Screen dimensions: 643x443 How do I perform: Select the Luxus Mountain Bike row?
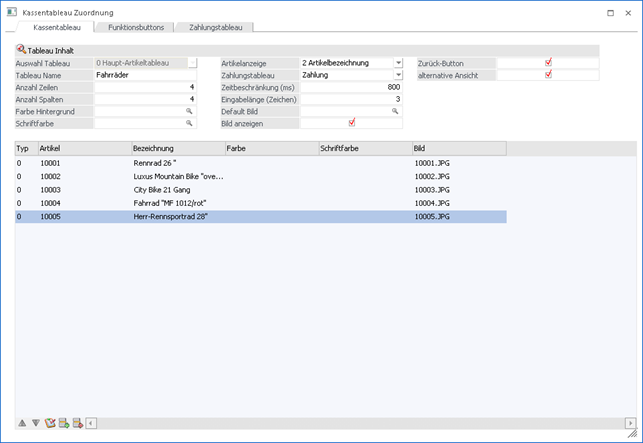click(180, 176)
